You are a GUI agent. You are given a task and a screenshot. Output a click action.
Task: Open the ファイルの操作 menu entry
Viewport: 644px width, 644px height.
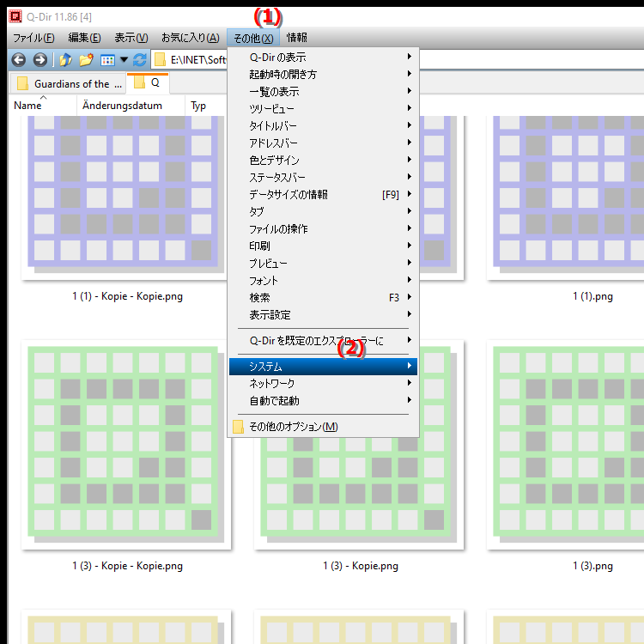tap(323, 229)
